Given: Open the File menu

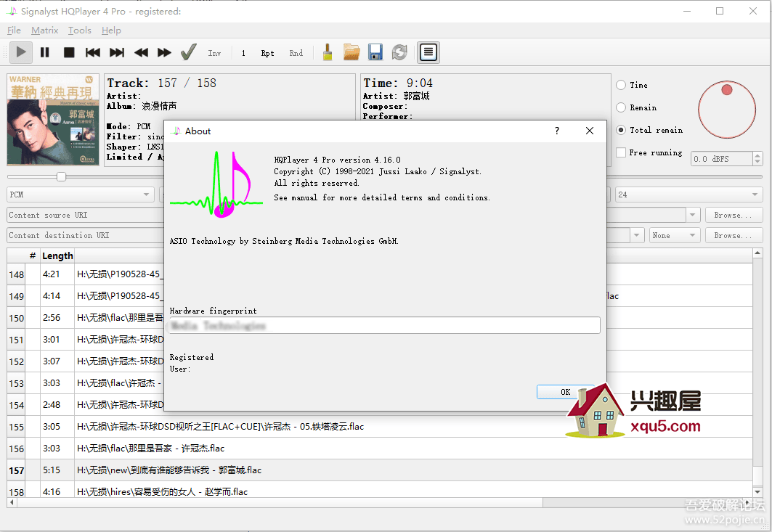Looking at the screenshot, I should pyautogui.click(x=14, y=30).
